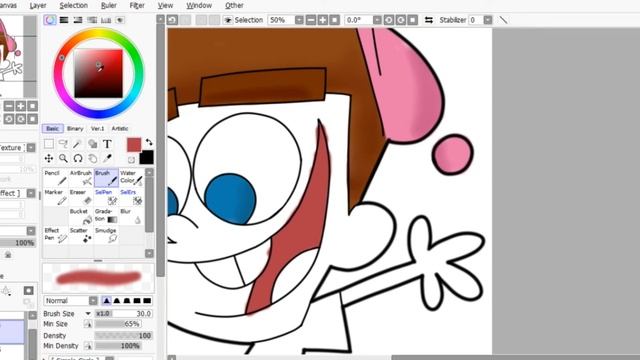Open the Window menu
The width and height of the screenshot is (640, 360).
[x=199, y=5]
